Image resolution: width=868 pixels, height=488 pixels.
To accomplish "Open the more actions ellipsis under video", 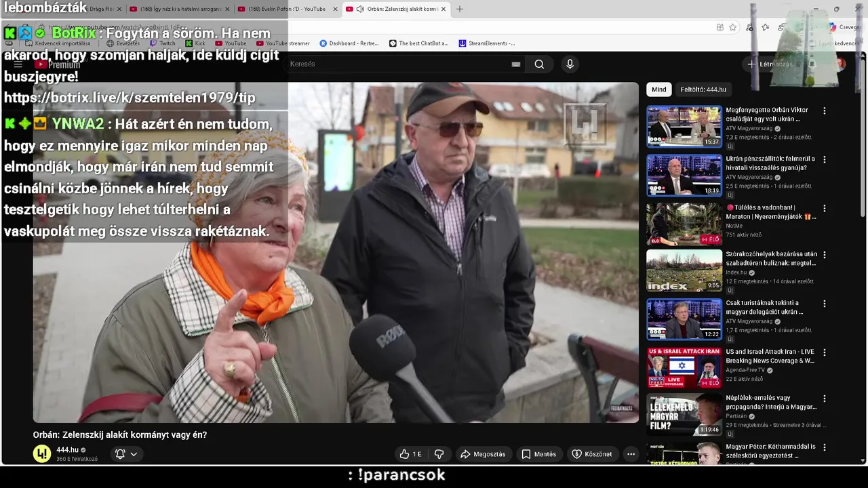I will (x=631, y=454).
